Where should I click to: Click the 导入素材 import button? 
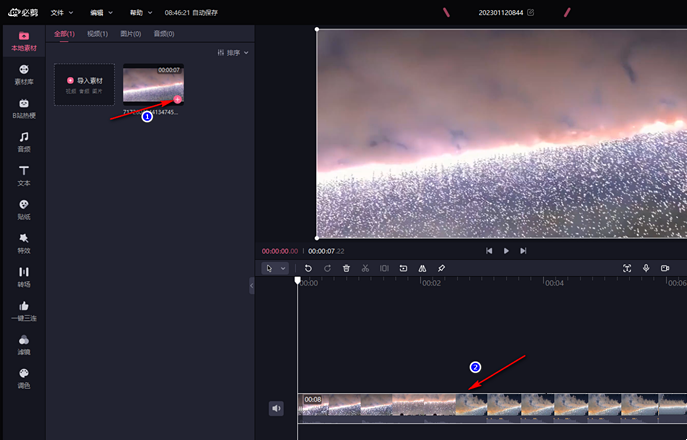tap(85, 85)
